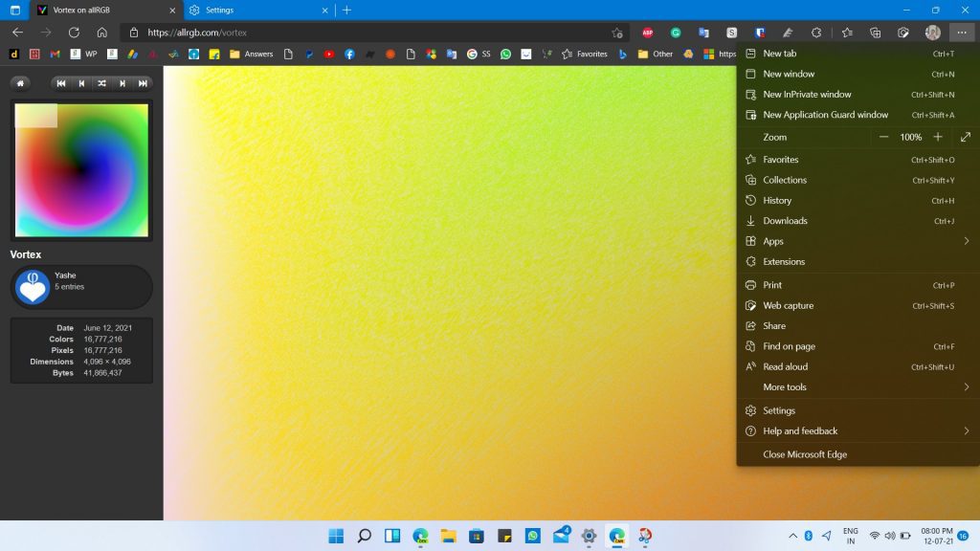The height and width of the screenshot is (551, 980).
Task: Open the Yashe author profile link
Action: (x=65, y=275)
